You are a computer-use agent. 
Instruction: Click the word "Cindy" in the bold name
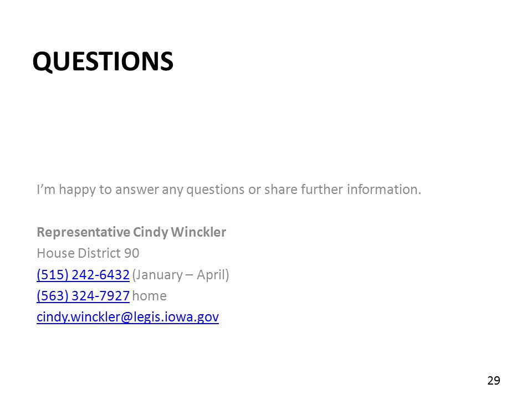(151, 233)
